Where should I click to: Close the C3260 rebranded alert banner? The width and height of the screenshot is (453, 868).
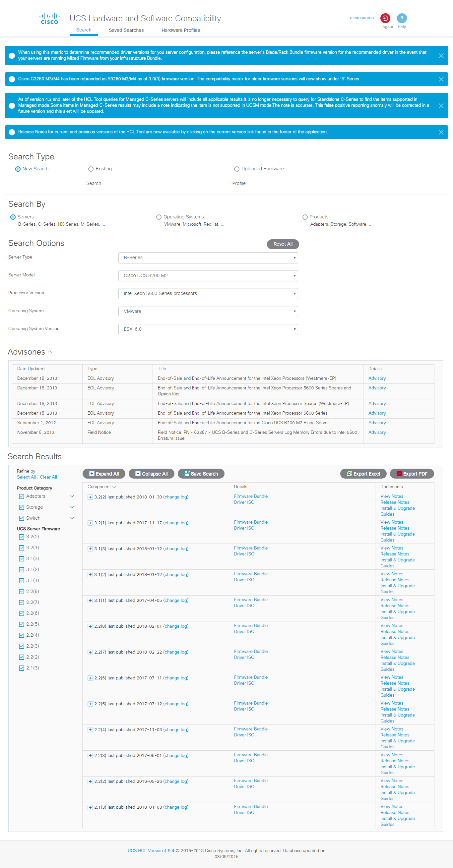(x=441, y=79)
